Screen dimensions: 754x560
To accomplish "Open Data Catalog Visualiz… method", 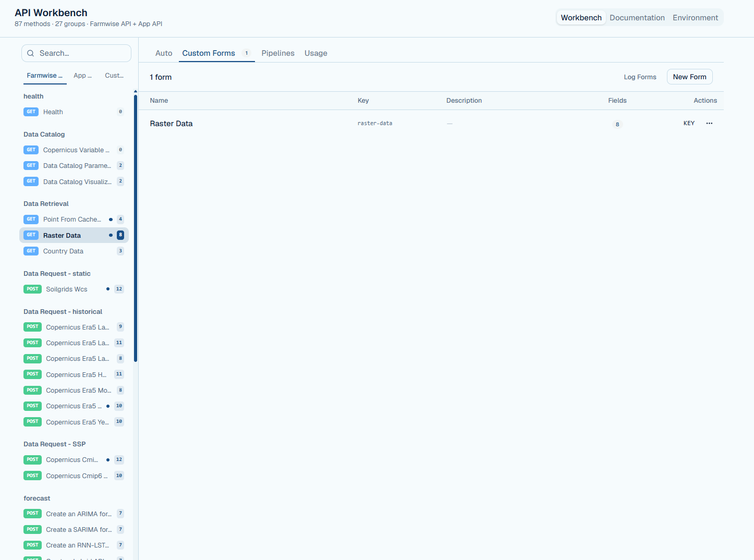I will [x=74, y=182].
